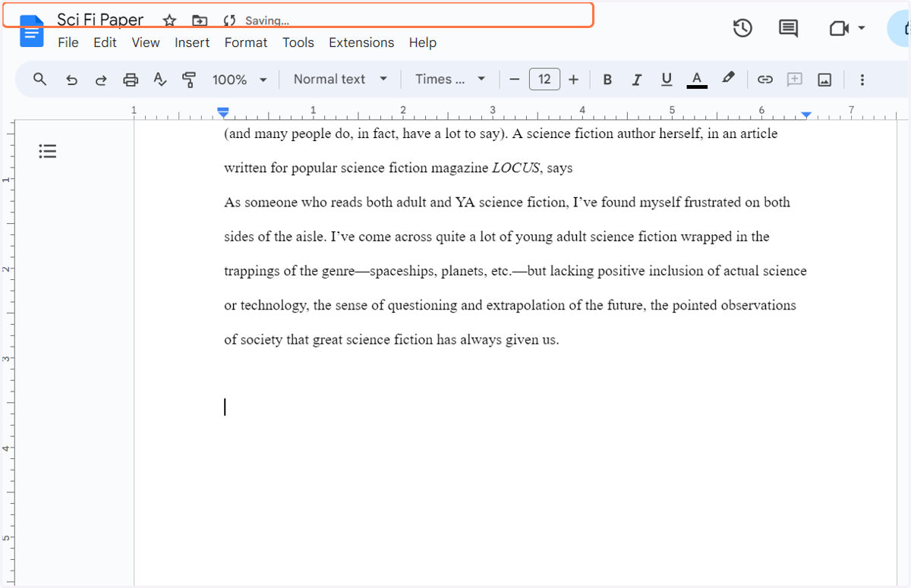Insert a link
The width and height of the screenshot is (911, 588).
point(765,79)
